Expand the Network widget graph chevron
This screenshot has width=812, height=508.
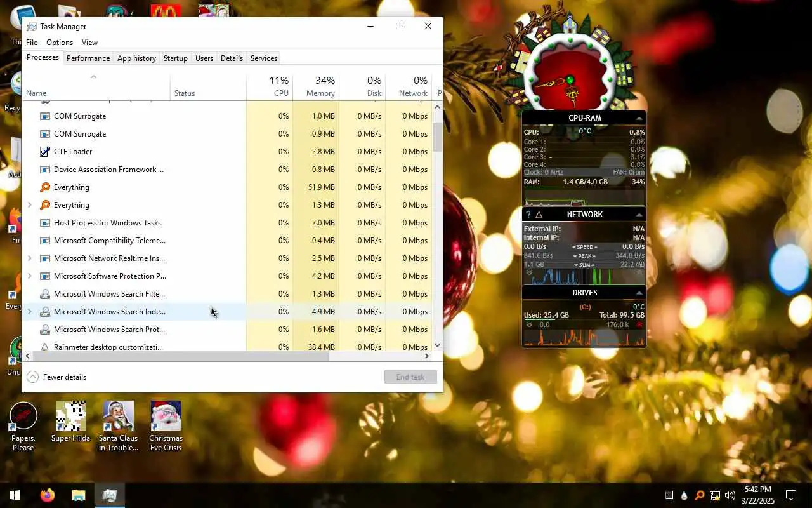529,272
